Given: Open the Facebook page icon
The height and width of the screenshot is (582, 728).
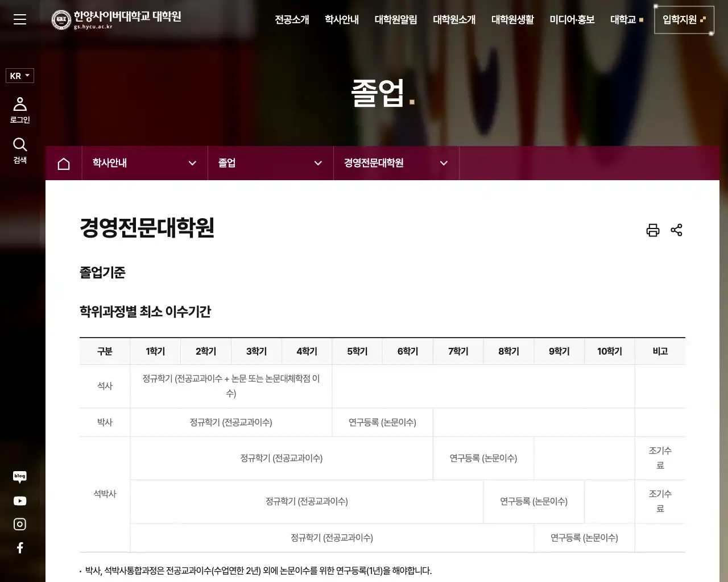Looking at the screenshot, I should coord(20,547).
